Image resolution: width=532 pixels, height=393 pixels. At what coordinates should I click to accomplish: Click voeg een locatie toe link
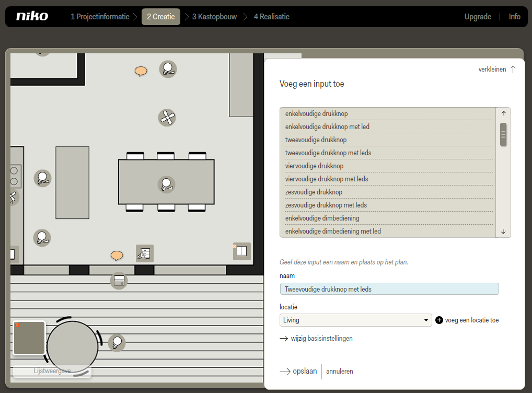[471, 320]
